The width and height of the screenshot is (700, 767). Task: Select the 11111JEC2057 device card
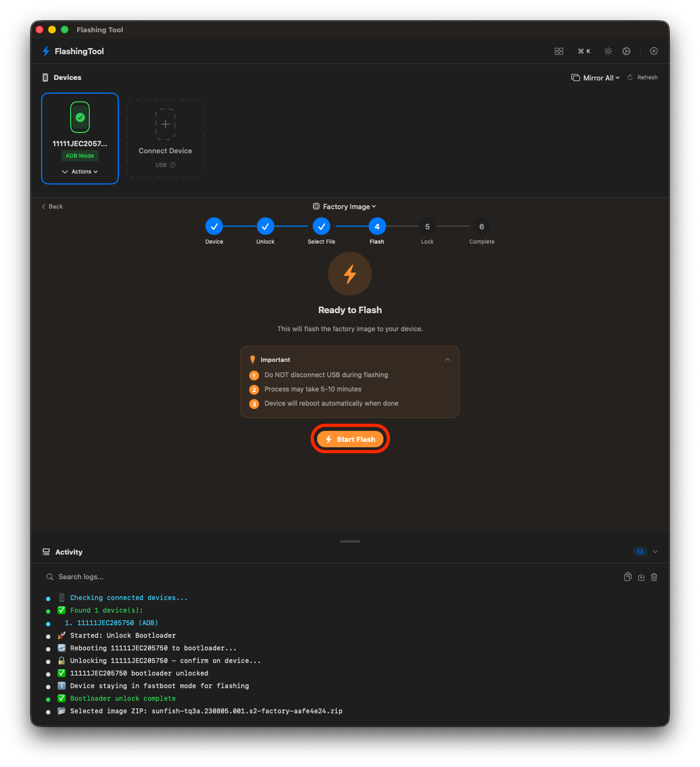coord(80,139)
